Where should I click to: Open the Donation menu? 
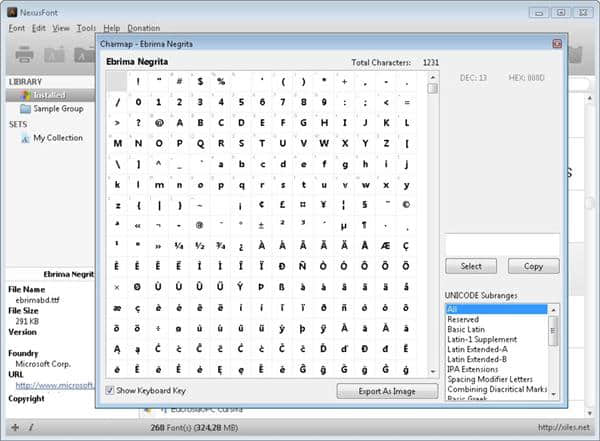(144, 29)
